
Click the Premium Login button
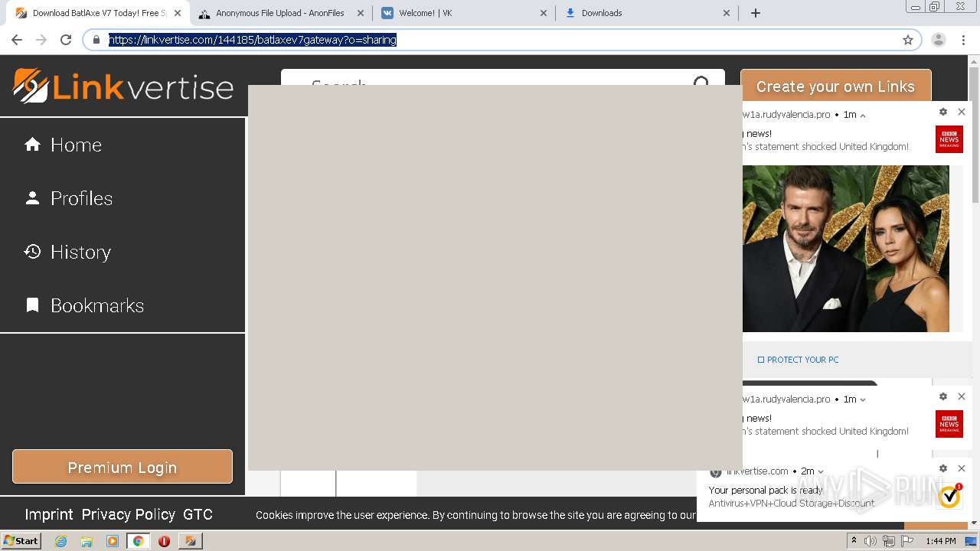tap(122, 467)
